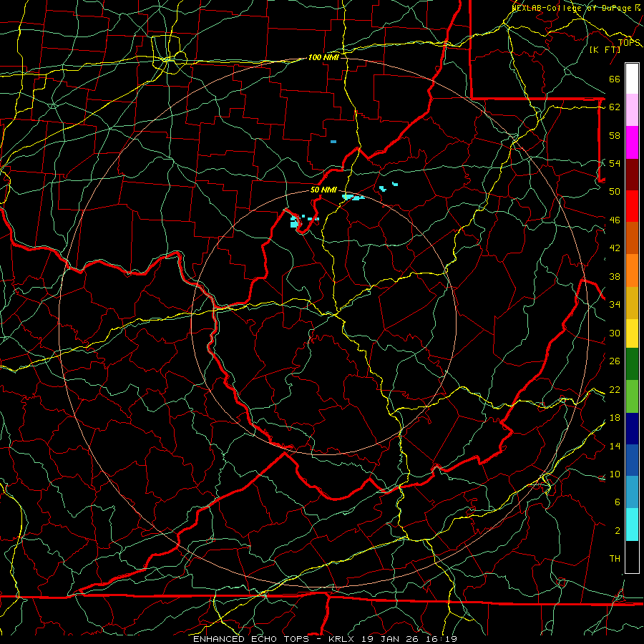Screen dimensions: 644x644
Task: Click the magenta legend swatch
Action: click(632, 142)
